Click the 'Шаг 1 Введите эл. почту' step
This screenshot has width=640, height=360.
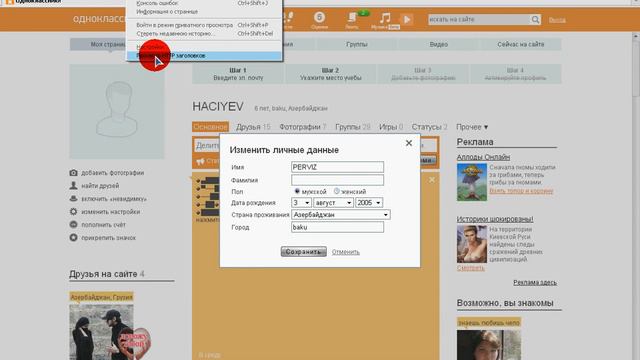(x=238, y=74)
